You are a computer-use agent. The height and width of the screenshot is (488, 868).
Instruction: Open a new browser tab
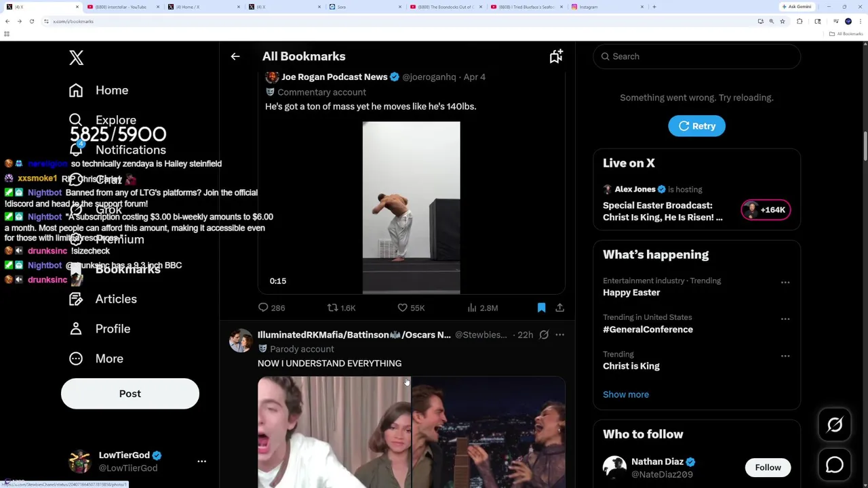click(x=654, y=7)
